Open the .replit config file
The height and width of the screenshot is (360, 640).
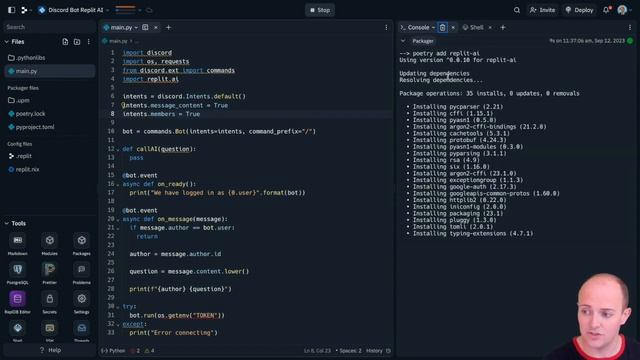[49, 156]
